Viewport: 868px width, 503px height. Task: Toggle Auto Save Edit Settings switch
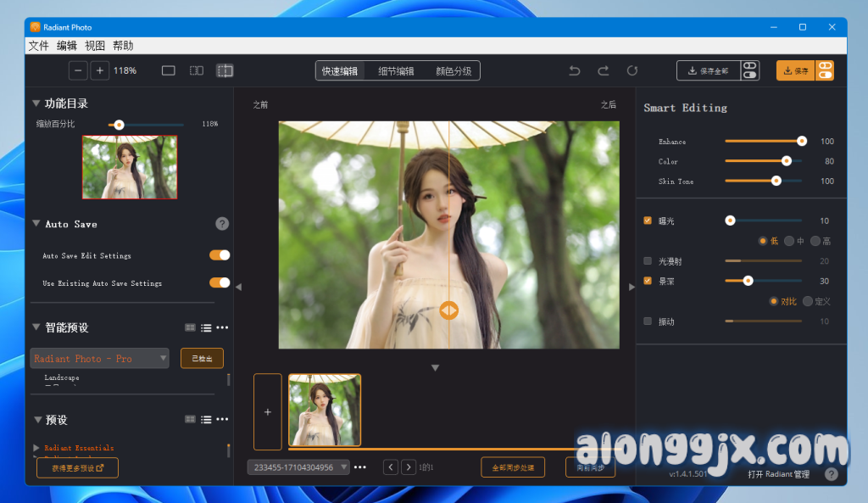[220, 255]
